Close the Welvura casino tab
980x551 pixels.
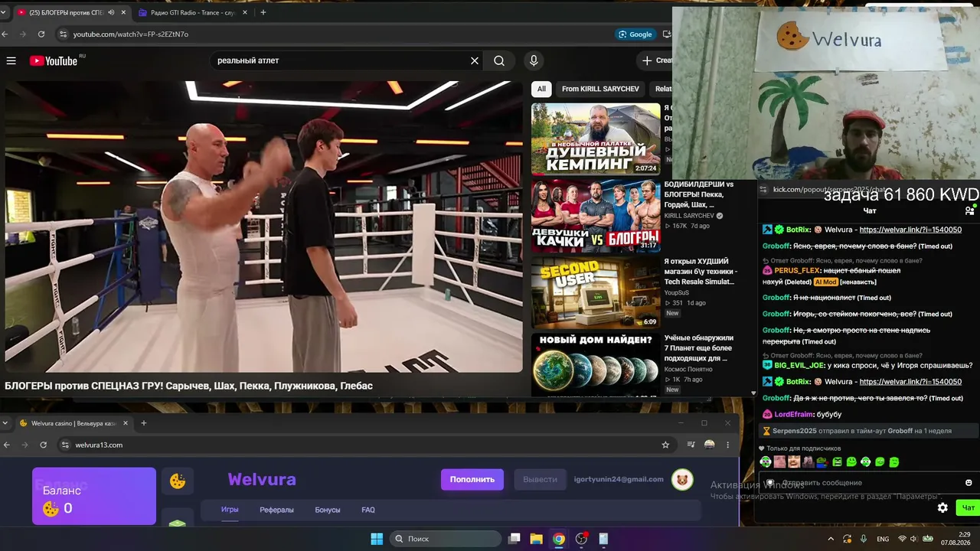pyautogui.click(x=125, y=423)
